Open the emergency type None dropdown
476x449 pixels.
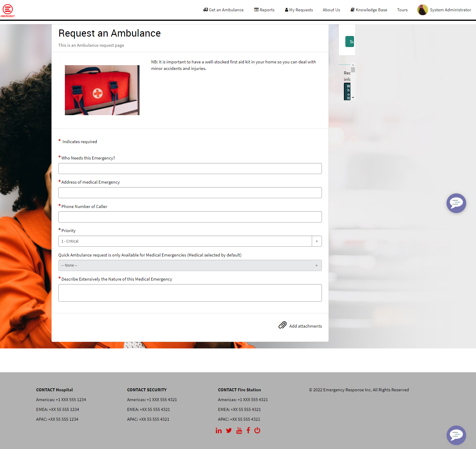pos(190,265)
